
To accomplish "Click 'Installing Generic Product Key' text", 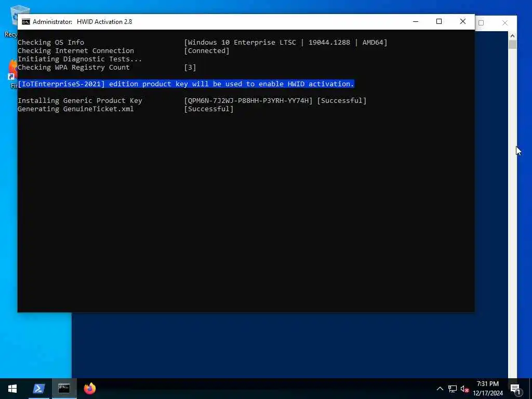I will 79,101.
